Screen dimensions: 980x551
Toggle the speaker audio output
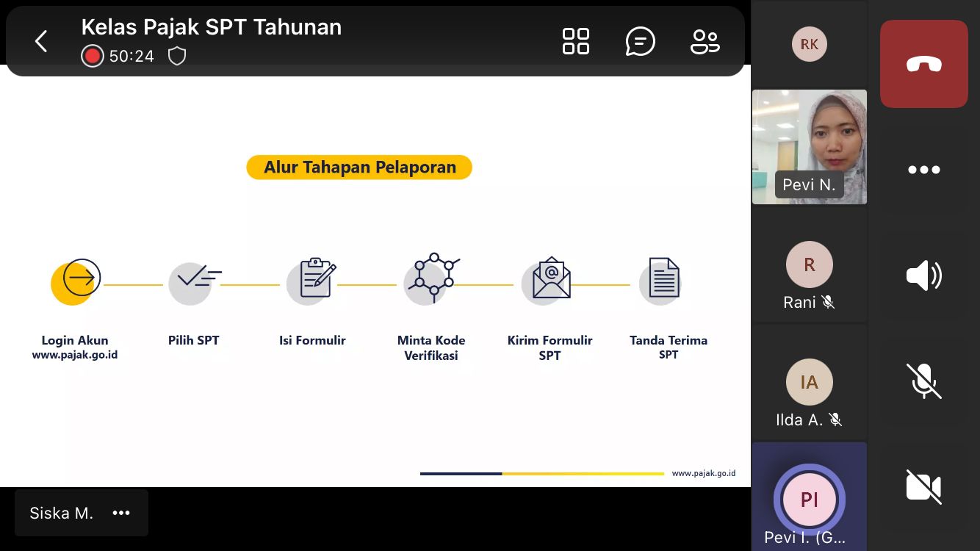[x=923, y=276]
